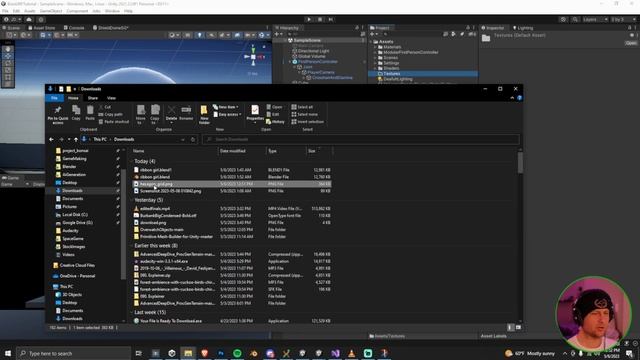Click the Copy icon in Explorer ribbon
640x360 pixels.
(x=76, y=113)
